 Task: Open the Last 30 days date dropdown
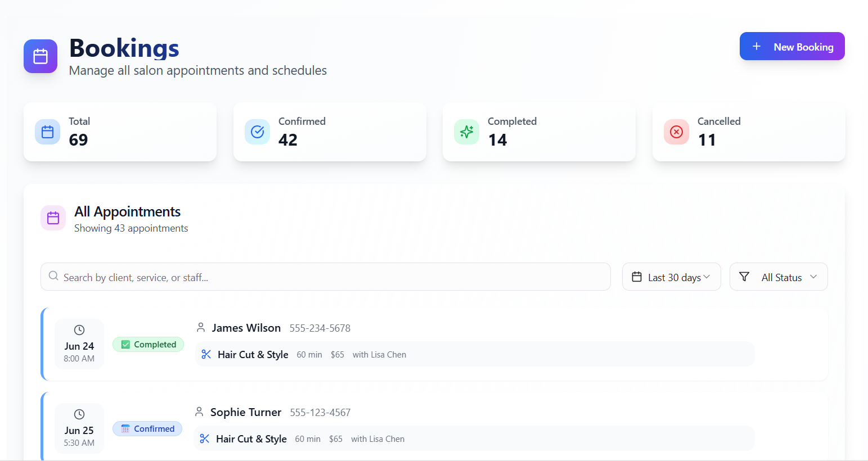click(671, 277)
